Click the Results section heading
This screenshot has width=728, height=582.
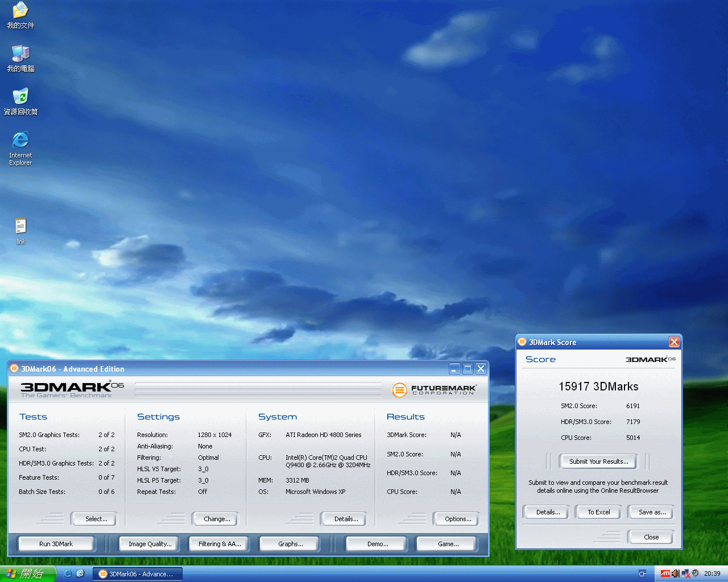click(406, 417)
